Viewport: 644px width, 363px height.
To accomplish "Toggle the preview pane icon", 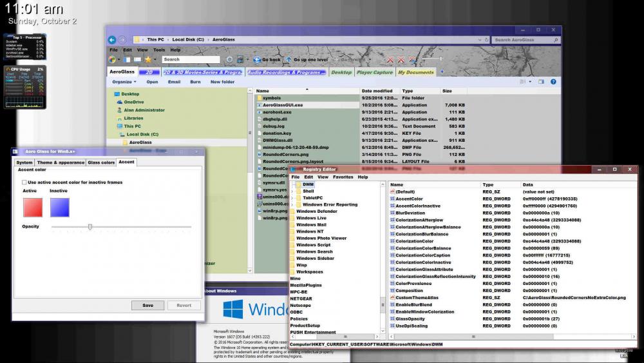I will pos(541,82).
